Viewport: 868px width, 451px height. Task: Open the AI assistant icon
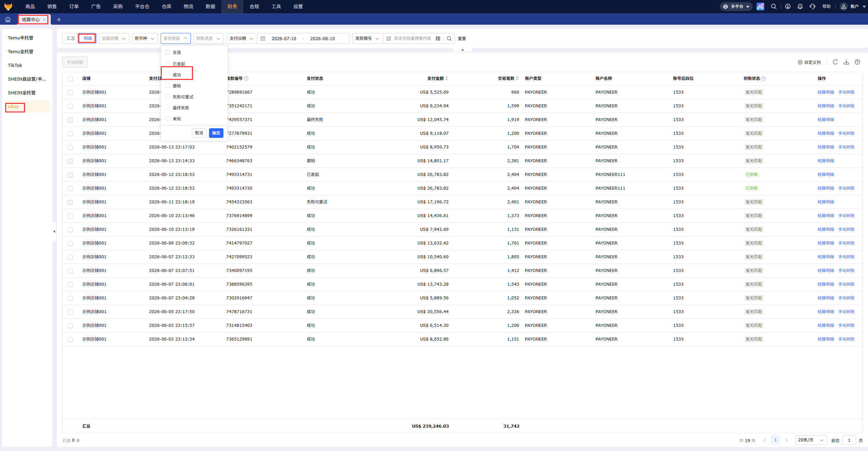coord(760,7)
